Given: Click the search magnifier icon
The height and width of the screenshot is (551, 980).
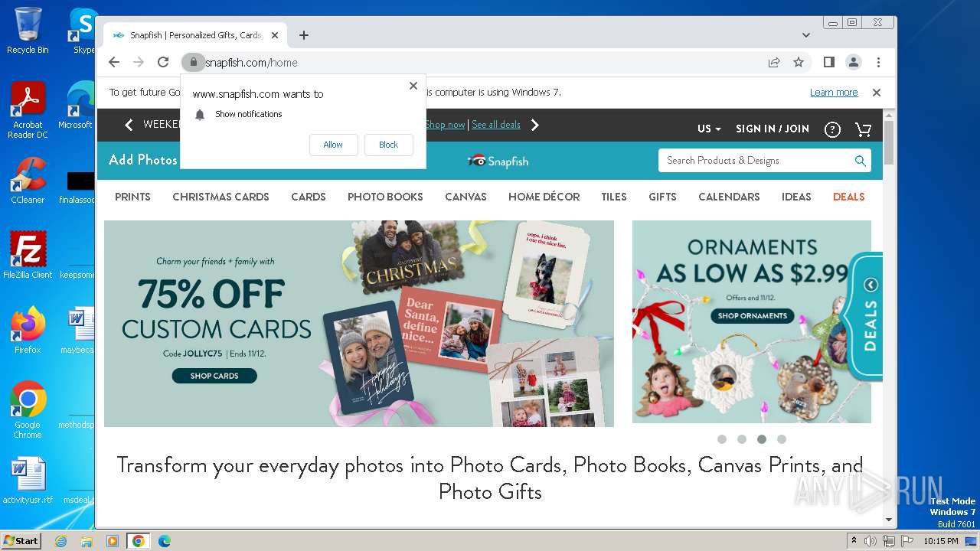Looking at the screenshot, I should tap(861, 161).
